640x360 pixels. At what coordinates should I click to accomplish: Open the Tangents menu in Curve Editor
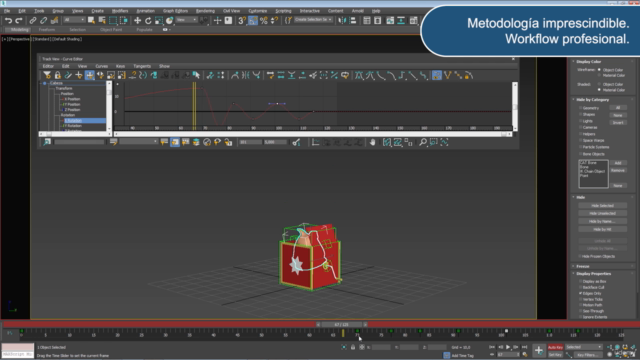(x=142, y=66)
